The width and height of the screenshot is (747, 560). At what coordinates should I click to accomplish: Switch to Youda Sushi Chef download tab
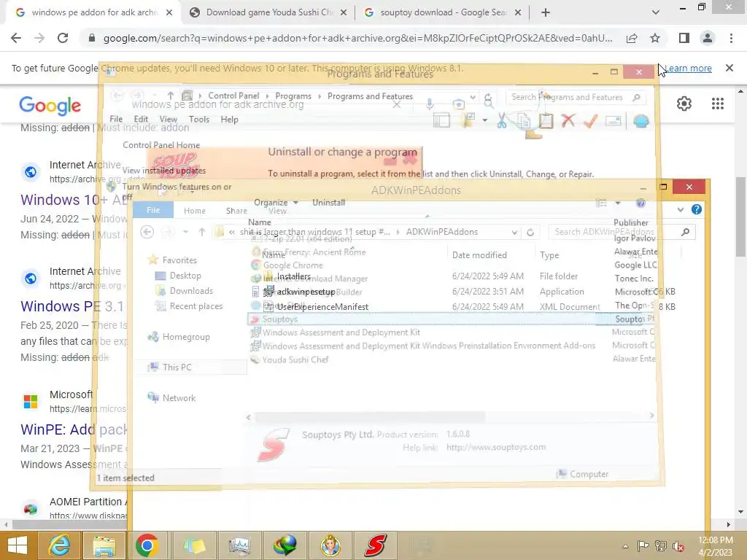[269, 12]
